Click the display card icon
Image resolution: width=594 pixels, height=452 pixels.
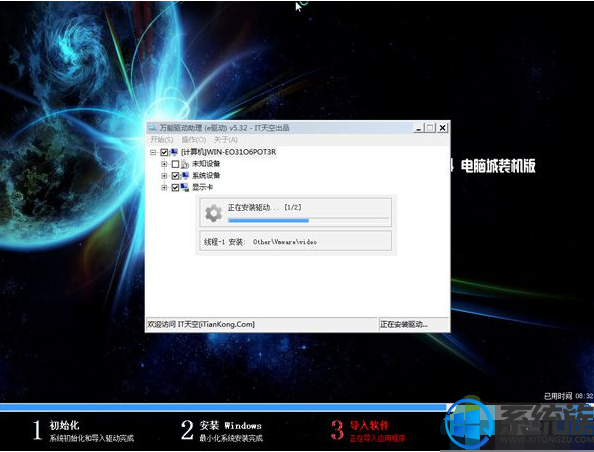coord(185,188)
